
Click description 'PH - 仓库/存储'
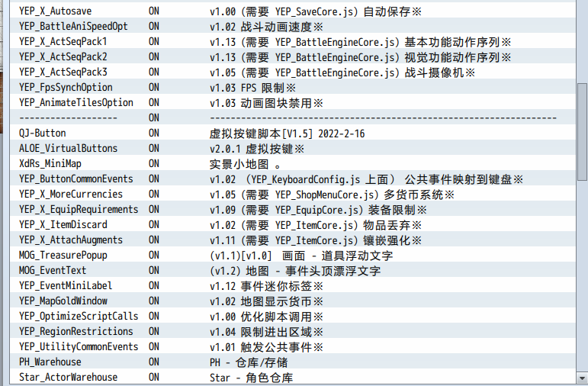[249, 363]
